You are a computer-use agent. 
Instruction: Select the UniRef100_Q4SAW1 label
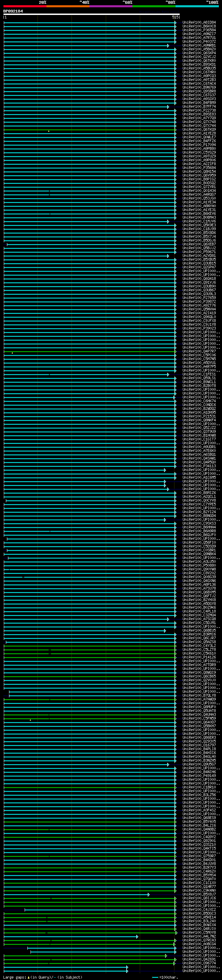coord(199,459)
